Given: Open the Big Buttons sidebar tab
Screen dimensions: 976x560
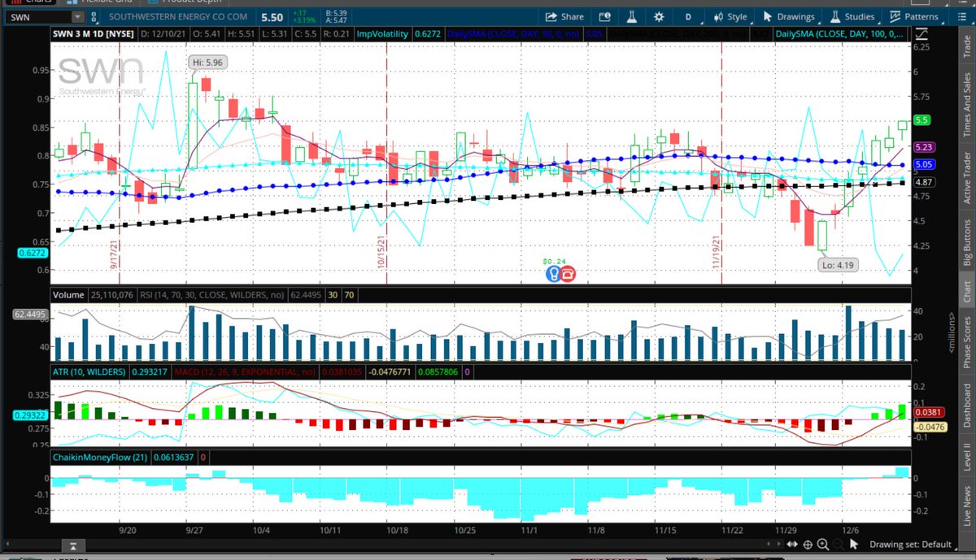Looking at the screenshot, I should click(966, 243).
